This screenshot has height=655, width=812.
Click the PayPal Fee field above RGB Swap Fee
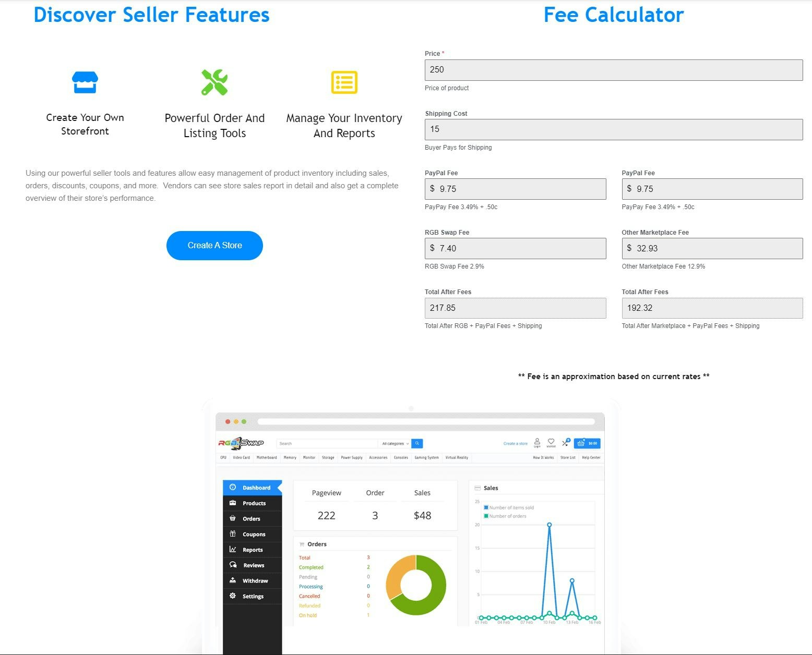(516, 189)
